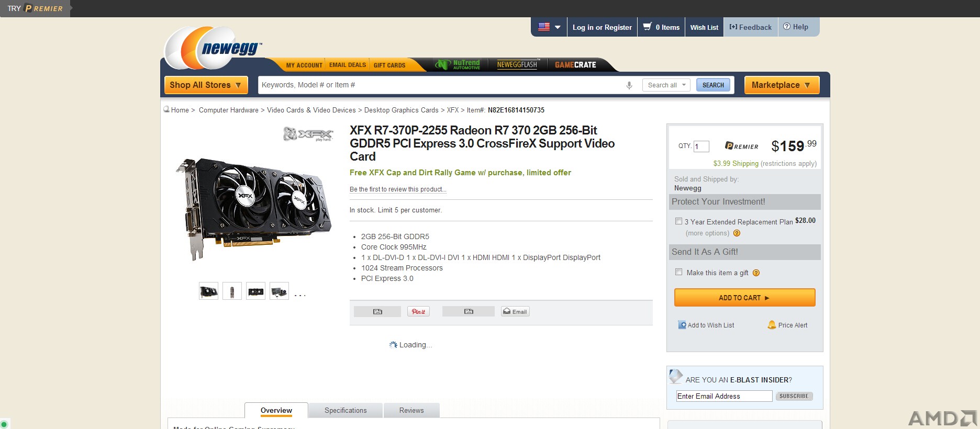The height and width of the screenshot is (429, 980).
Task: Switch to the Overview tab
Action: [276, 410]
